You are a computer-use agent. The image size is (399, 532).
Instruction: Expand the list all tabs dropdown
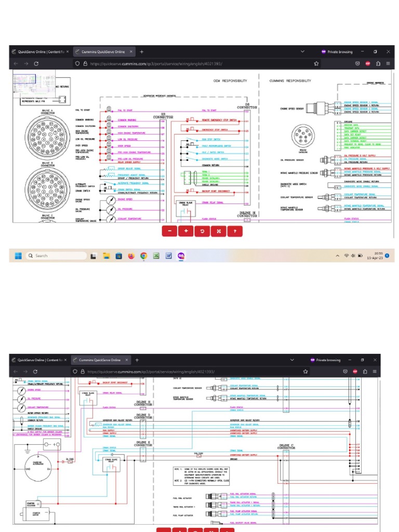point(303,52)
